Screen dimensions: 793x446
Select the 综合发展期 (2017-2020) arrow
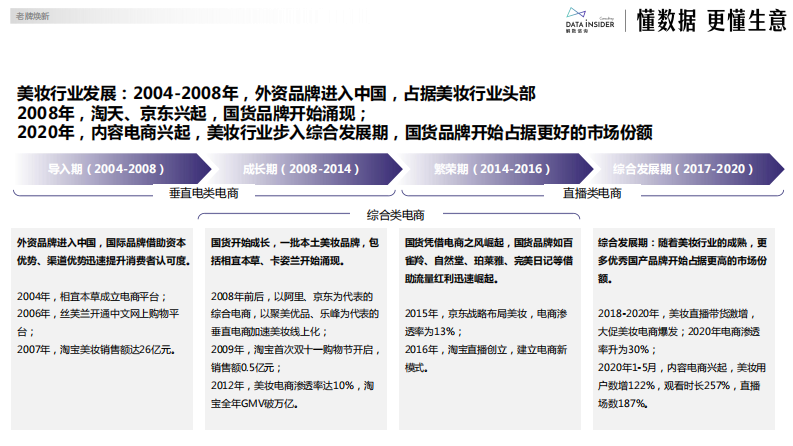click(688, 169)
